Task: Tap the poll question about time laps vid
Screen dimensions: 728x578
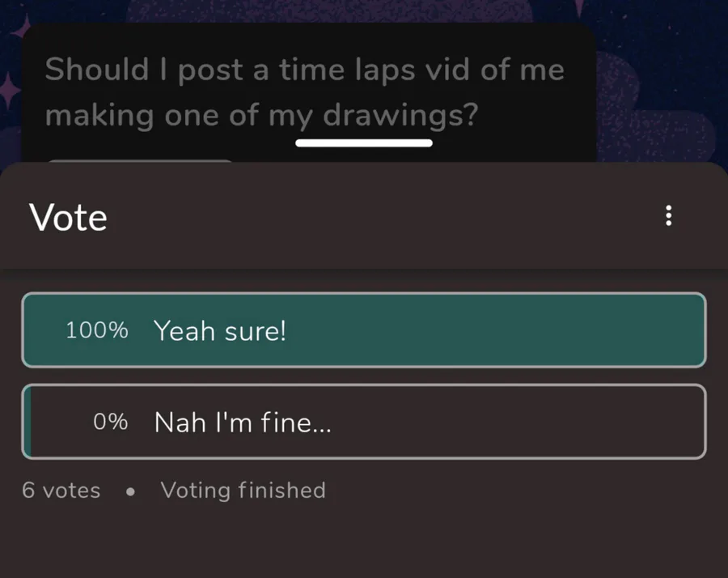Action: tap(305, 92)
